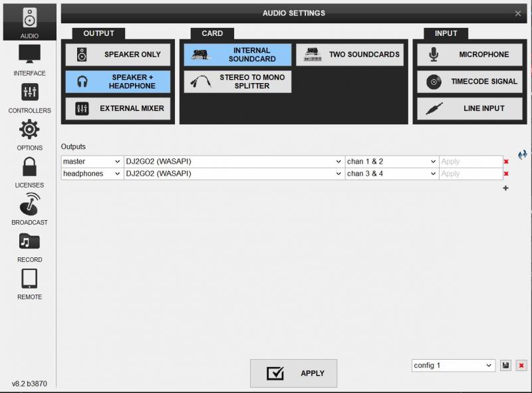Open the Audio settings section
The height and width of the screenshot is (393, 532).
coord(29,23)
